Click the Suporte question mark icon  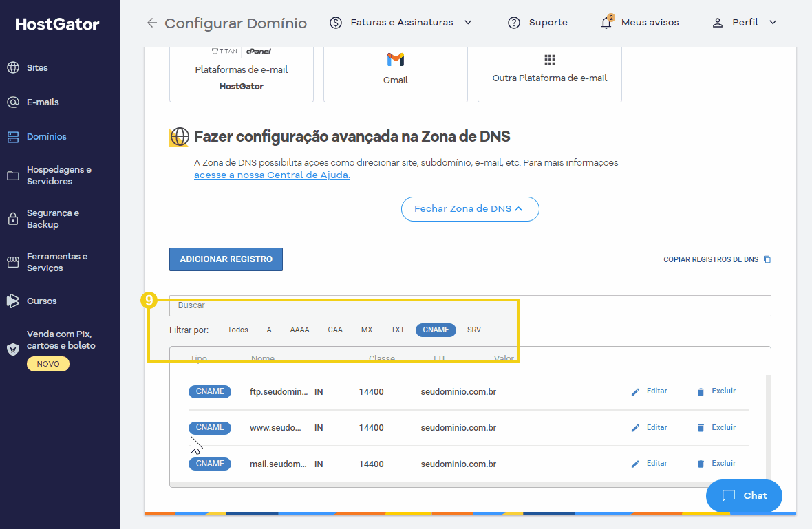coord(514,23)
